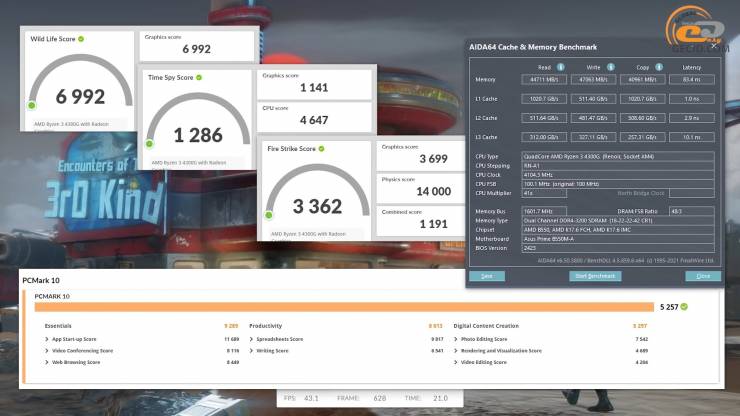This screenshot has width=740, height=416.
Task: Click the Fire Strike Physics score 14 000
Action: (434, 191)
